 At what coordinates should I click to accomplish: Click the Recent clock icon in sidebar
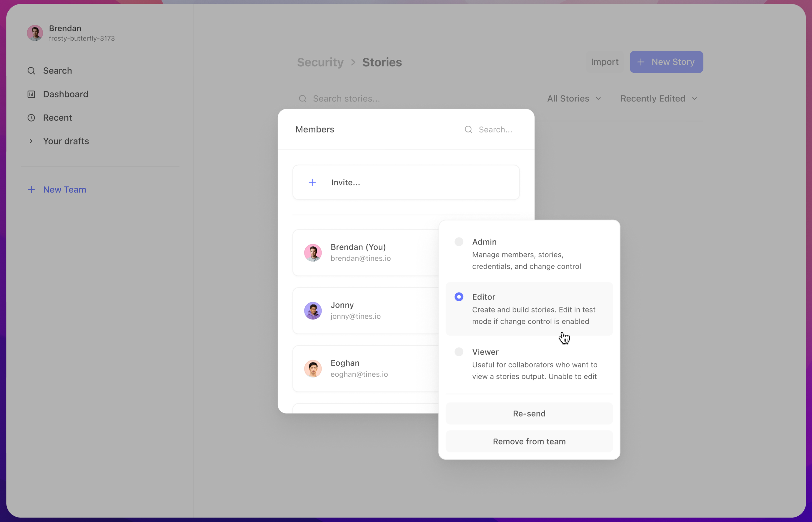[31, 118]
